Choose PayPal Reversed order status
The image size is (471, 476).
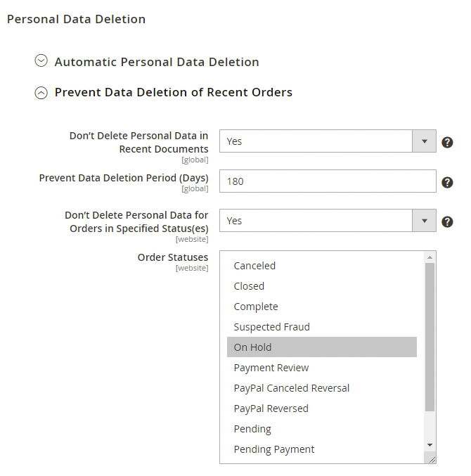pyautogui.click(x=271, y=409)
